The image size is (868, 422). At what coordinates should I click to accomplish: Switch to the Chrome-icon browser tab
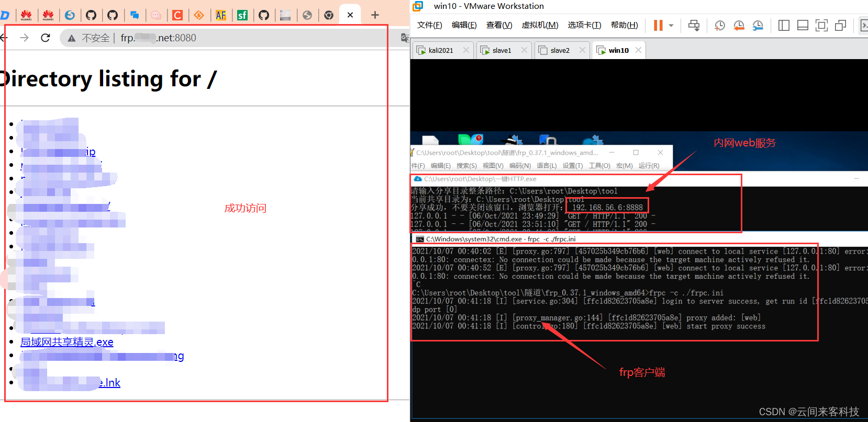(329, 15)
